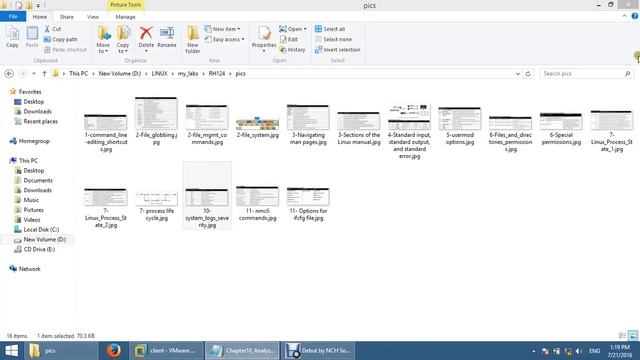Click Copy path in Clipboard group
Viewport: 640px width, 360px height.
tap(60, 39)
